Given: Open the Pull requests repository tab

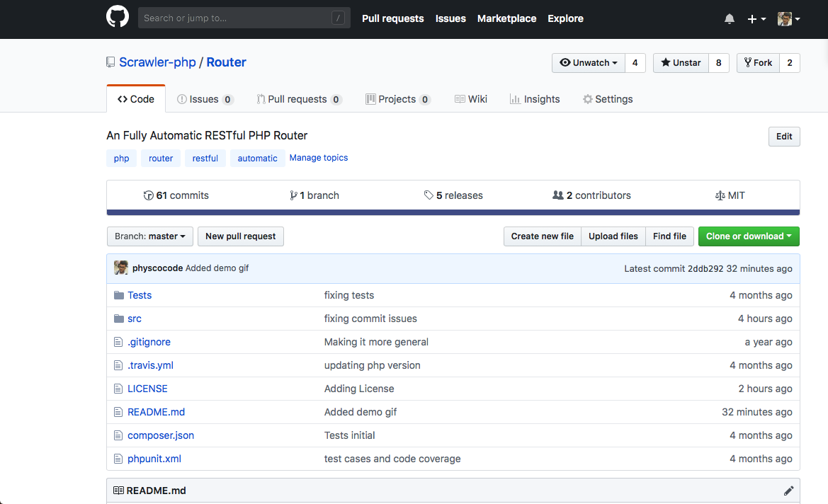Looking at the screenshot, I should (299, 99).
